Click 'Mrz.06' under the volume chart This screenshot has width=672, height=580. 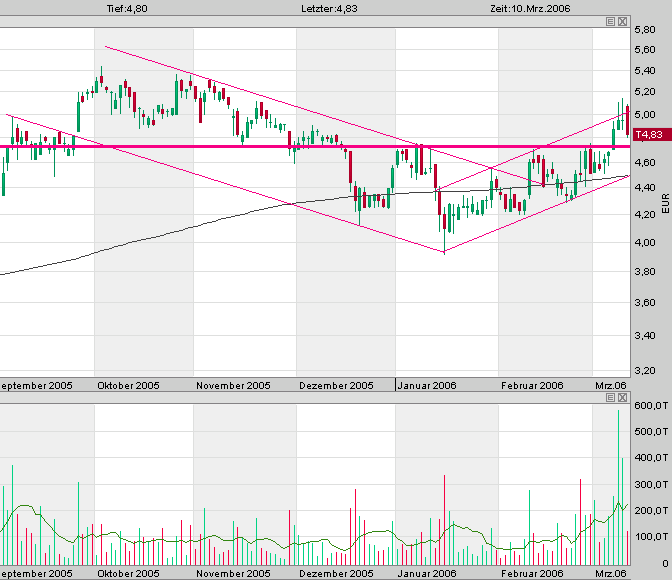pyautogui.click(x=611, y=573)
